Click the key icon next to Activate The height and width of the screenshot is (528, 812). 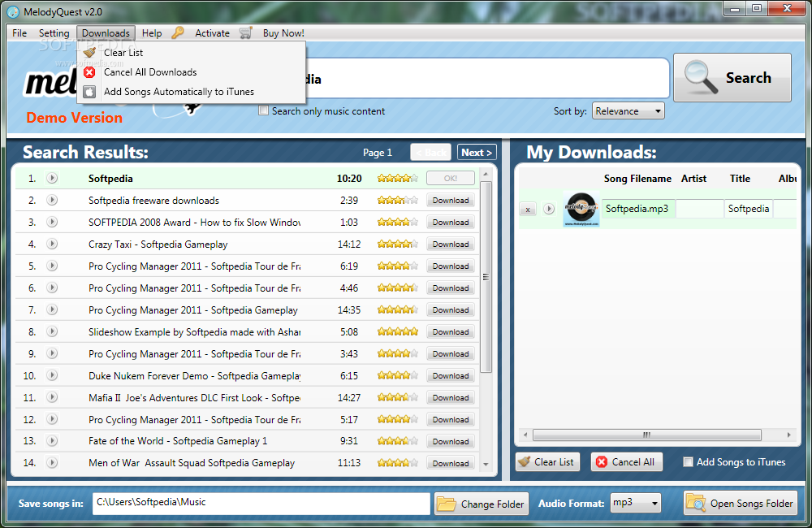(x=178, y=32)
